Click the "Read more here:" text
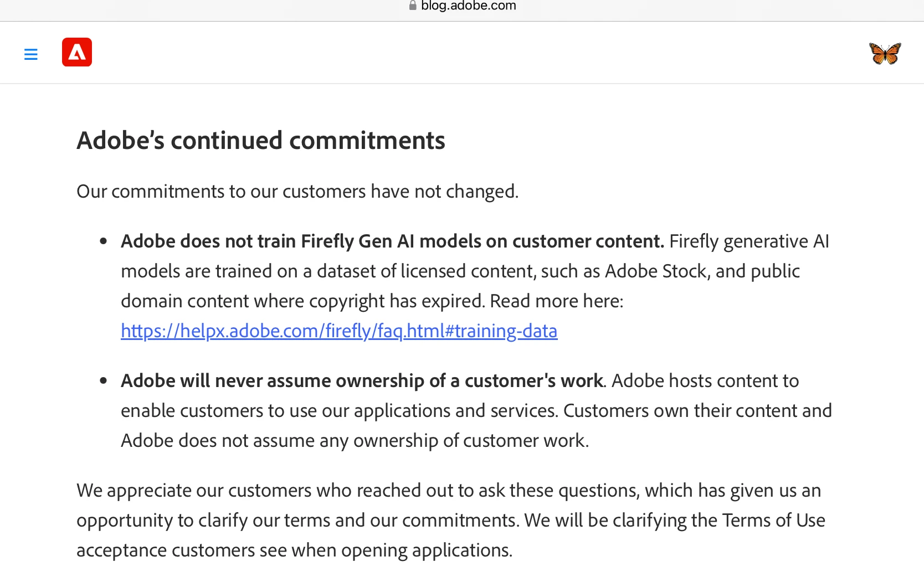924x572 pixels. coord(557,301)
